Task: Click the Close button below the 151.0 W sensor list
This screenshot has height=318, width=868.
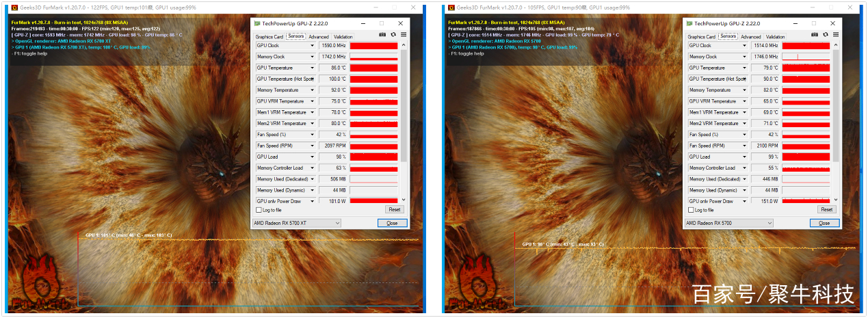Action: (x=824, y=223)
